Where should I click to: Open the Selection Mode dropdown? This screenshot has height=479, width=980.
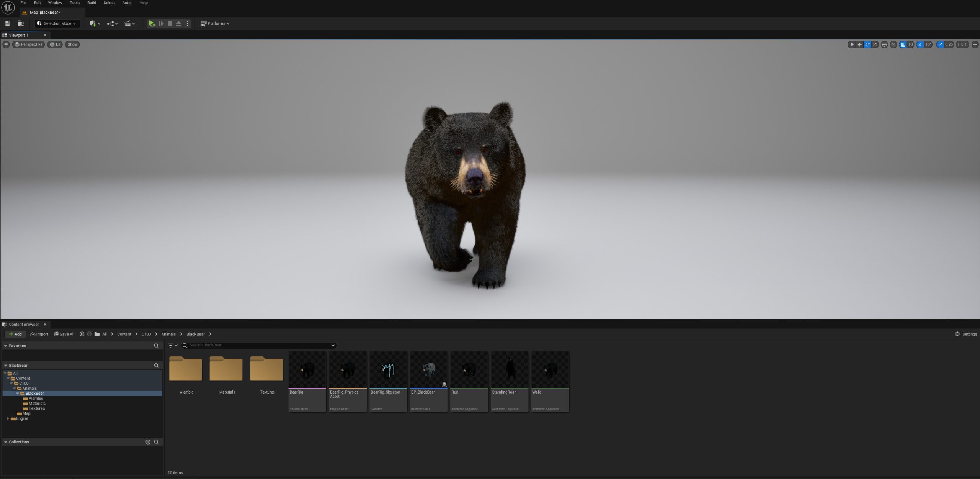[57, 23]
